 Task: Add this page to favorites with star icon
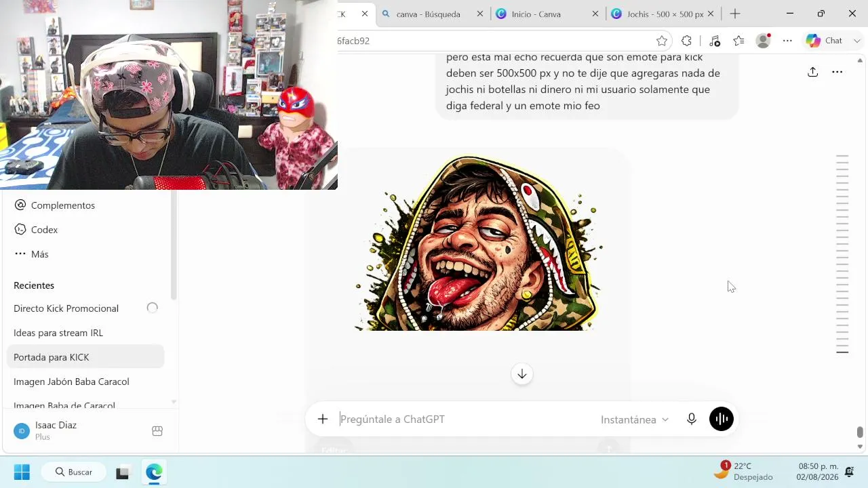pos(662,41)
